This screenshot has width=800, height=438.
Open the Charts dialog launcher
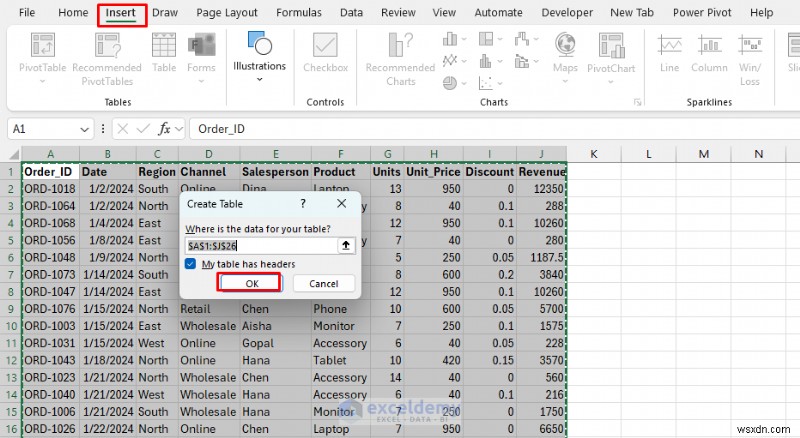pos(637,102)
